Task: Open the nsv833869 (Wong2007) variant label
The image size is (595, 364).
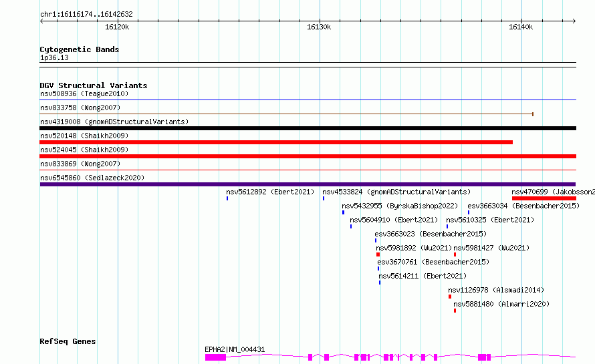Action: pyautogui.click(x=80, y=164)
